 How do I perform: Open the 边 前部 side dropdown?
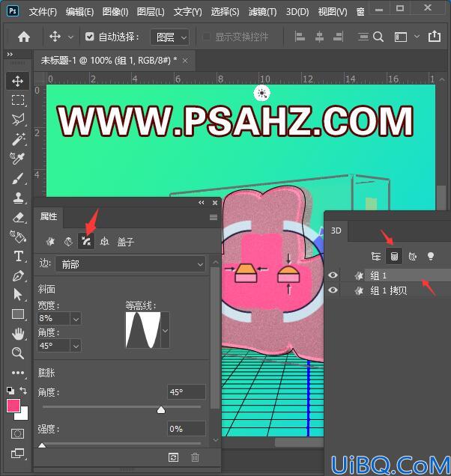tap(130, 264)
